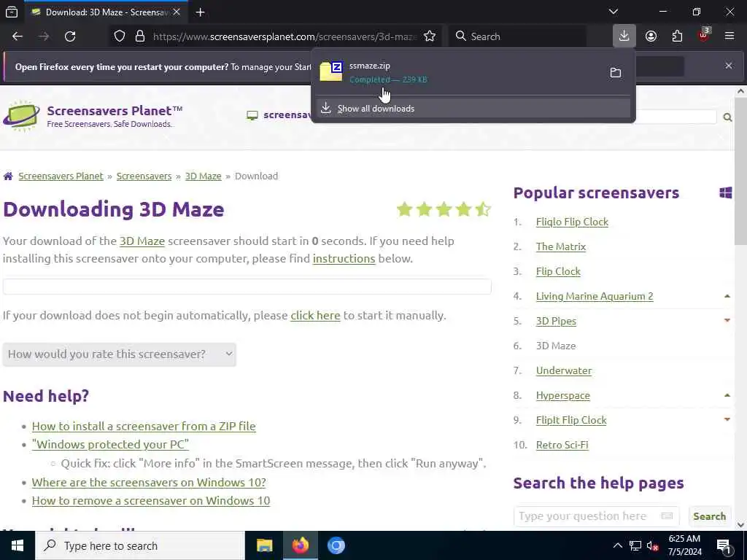The width and height of the screenshot is (747, 560).
Task: Click up arrow beside Living Marine Aquarium 2
Action: [727, 296]
